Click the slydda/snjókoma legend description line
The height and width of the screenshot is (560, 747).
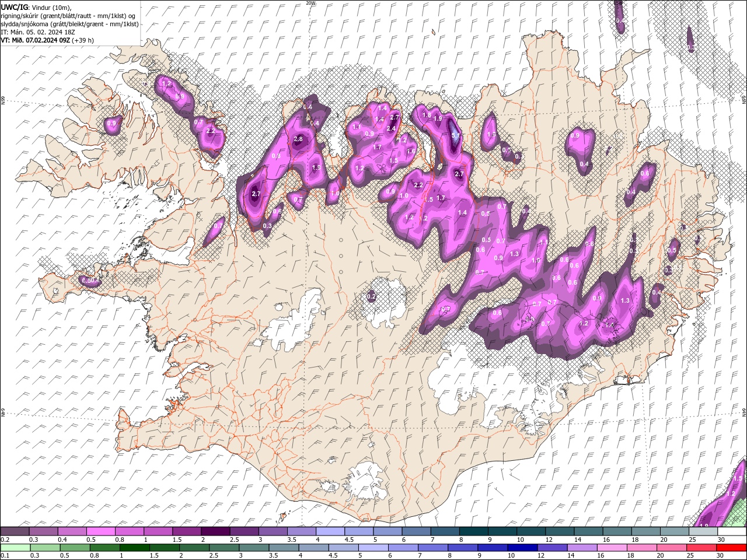coord(69,24)
